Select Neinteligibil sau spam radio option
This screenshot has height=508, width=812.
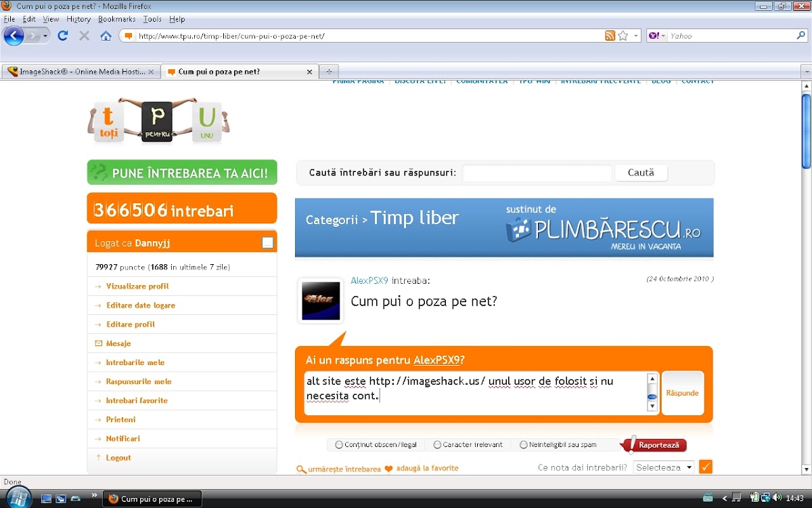(524, 445)
